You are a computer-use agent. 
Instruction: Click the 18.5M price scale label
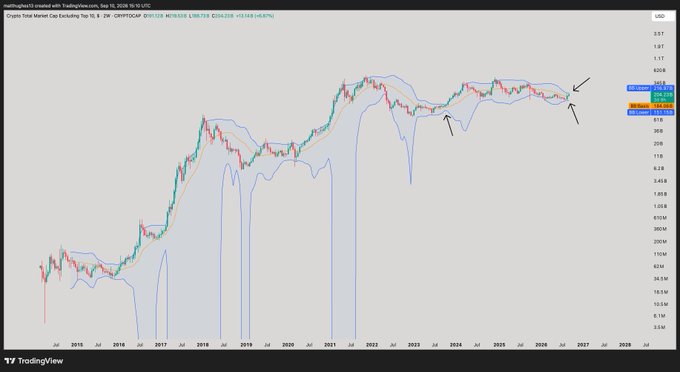pyautogui.click(x=660, y=292)
